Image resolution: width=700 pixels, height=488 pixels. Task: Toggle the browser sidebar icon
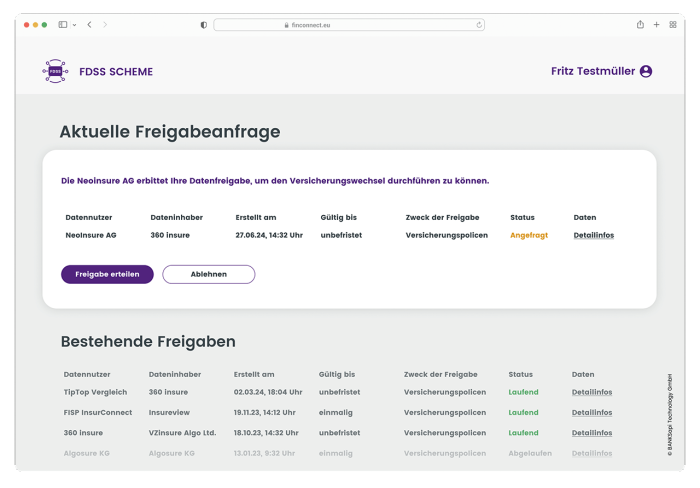[x=63, y=25]
